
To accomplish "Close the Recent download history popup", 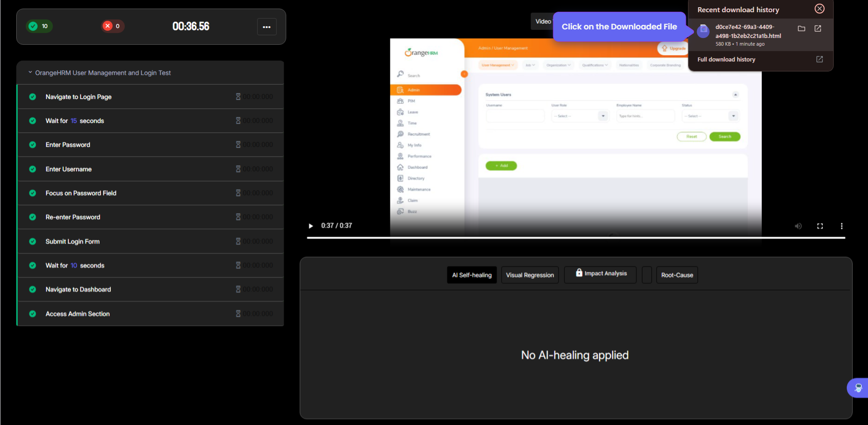I will pyautogui.click(x=819, y=9).
